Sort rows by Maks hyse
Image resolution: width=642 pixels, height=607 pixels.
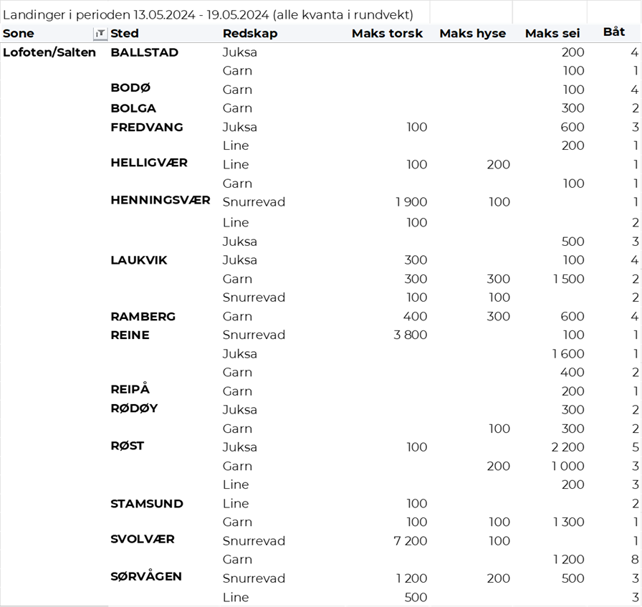pyautogui.click(x=472, y=34)
